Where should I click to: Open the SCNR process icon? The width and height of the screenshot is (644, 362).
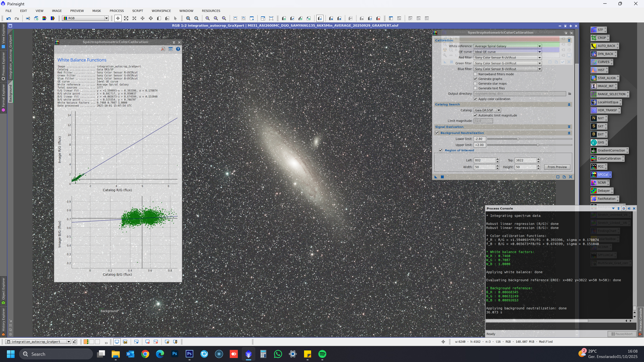602,183
